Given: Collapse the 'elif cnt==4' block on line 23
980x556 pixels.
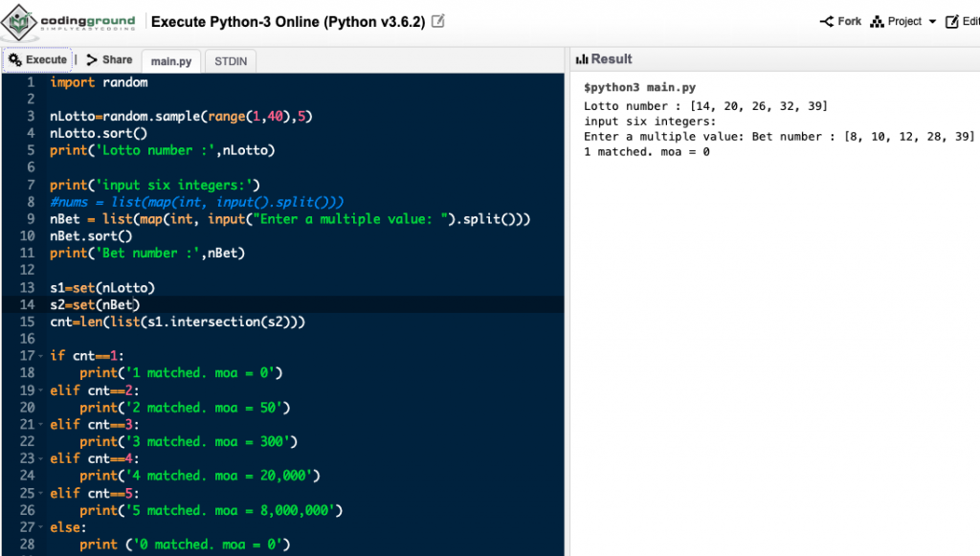Looking at the screenshot, I should 40,459.
